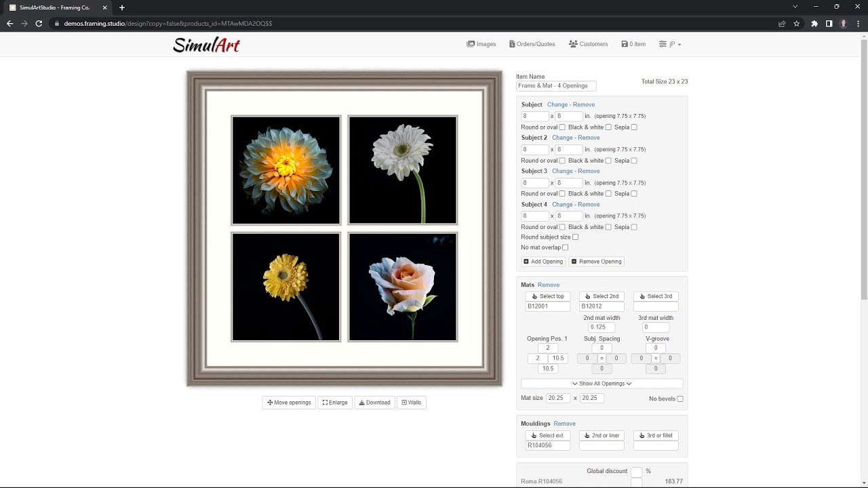The height and width of the screenshot is (488, 868).
Task: Open Orders/Quotes page
Action: coord(532,44)
